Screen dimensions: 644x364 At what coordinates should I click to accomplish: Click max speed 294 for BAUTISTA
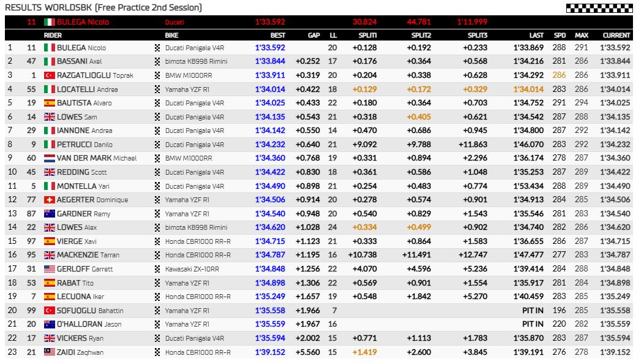tap(581, 103)
